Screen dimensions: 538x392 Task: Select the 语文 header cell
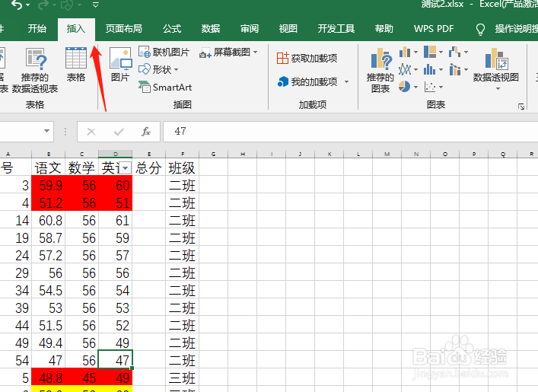point(48,167)
